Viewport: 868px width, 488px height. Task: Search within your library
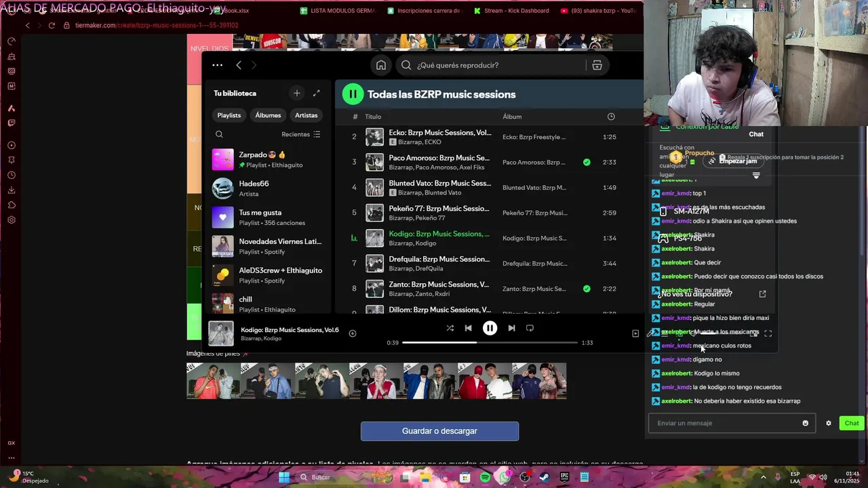(x=219, y=134)
